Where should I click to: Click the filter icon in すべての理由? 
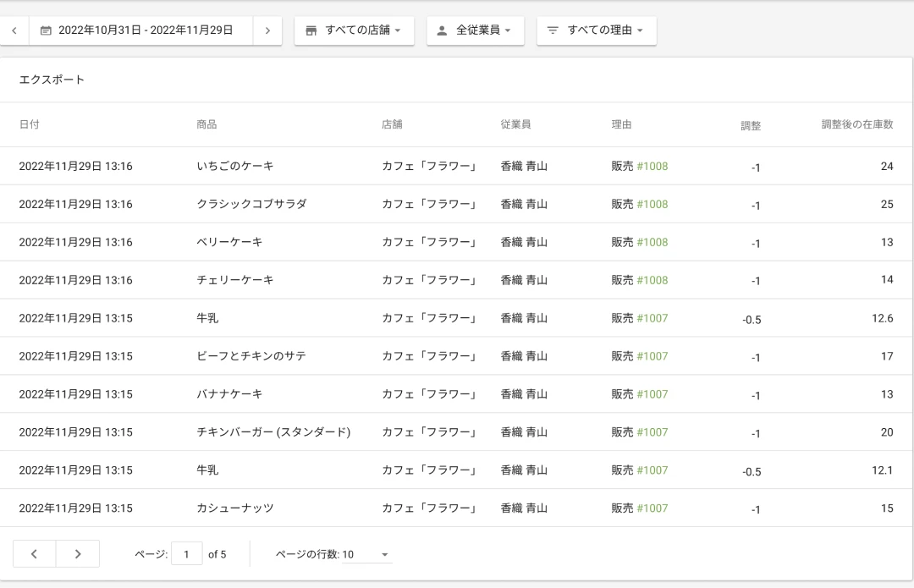[552, 30]
